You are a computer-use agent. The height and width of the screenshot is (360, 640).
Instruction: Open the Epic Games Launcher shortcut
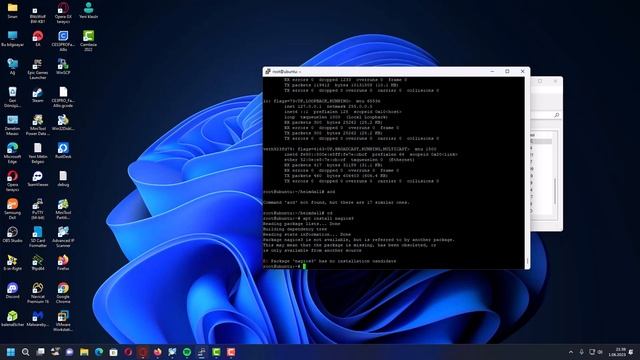38,69
